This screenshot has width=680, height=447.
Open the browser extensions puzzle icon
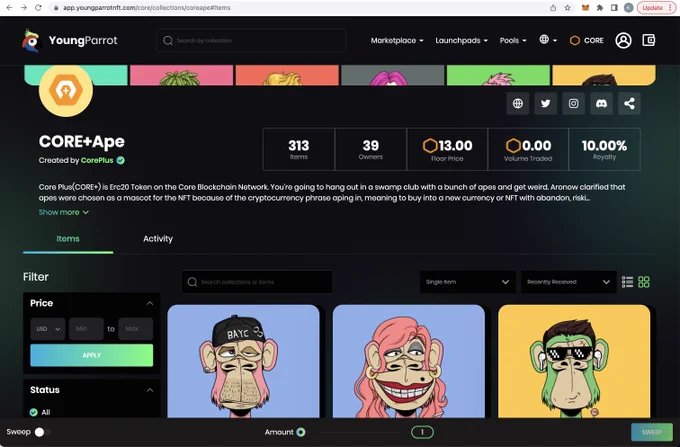coord(600,8)
